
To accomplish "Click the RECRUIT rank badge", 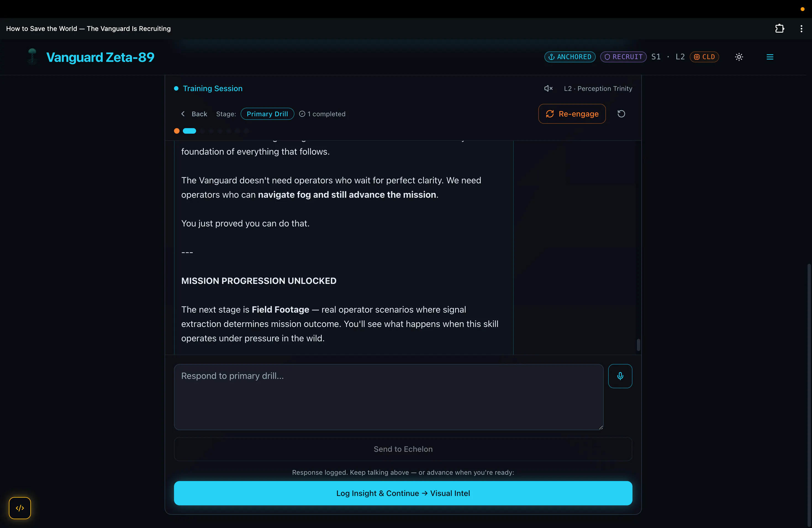I will click(623, 57).
